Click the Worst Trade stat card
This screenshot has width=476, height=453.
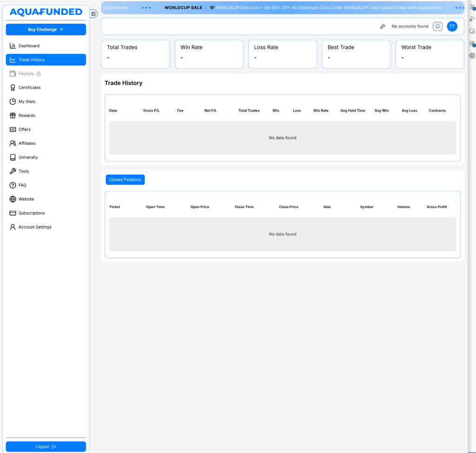(430, 54)
